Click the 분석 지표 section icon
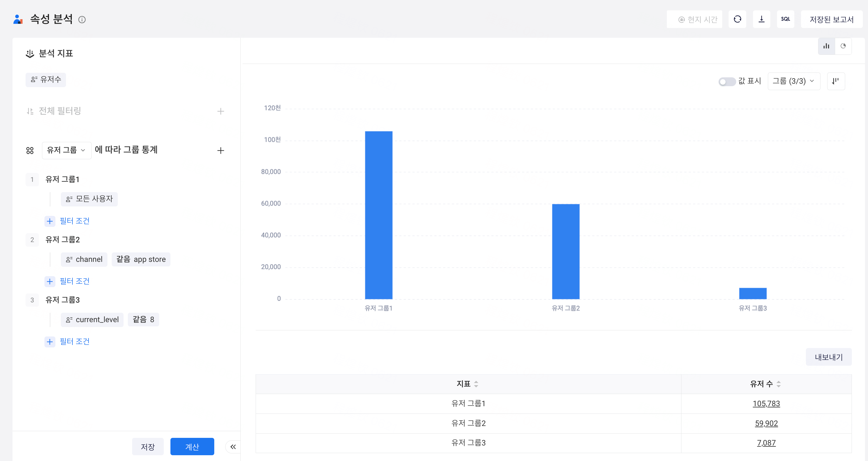This screenshot has width=868, height=461. tap(30, 54)
